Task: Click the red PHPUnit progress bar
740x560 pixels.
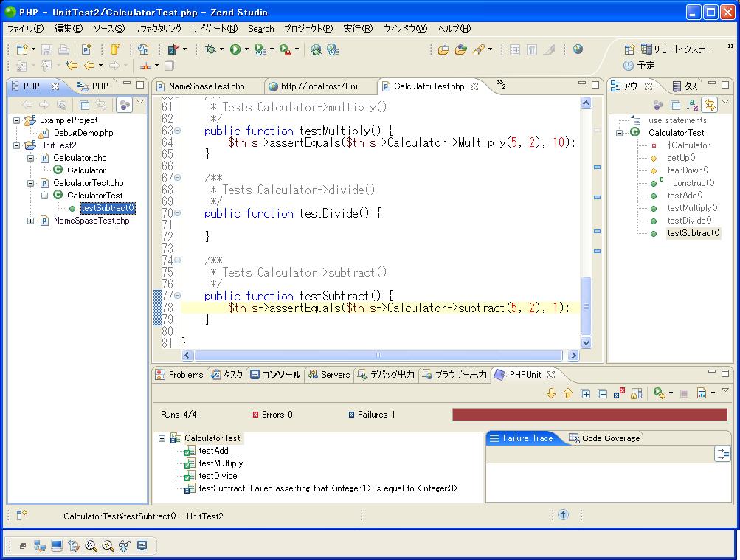Action: click(589, 415)
